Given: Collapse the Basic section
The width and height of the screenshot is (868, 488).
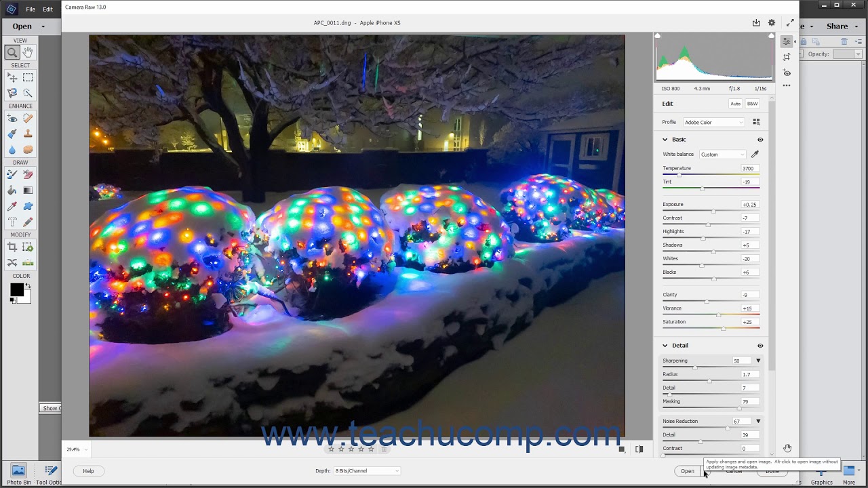Looking at the screenshot, I should coord(665,140).
